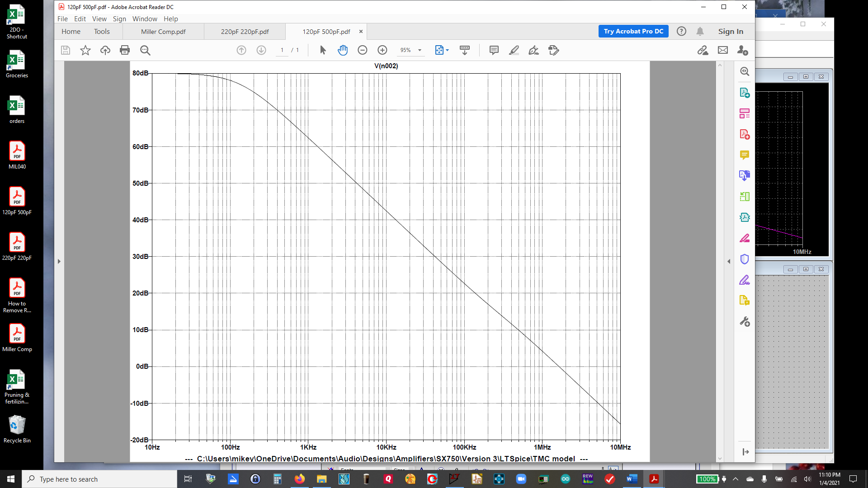Open the zoom percentage dropdown arrow
This screenshot has width=868, height=488.
[x=420, y=50]
